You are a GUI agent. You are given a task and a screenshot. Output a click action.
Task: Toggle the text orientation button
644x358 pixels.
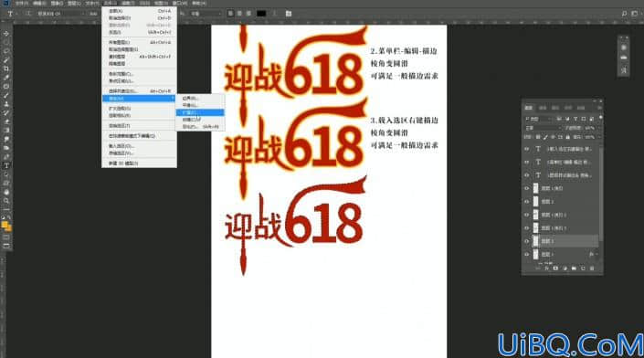28,14
